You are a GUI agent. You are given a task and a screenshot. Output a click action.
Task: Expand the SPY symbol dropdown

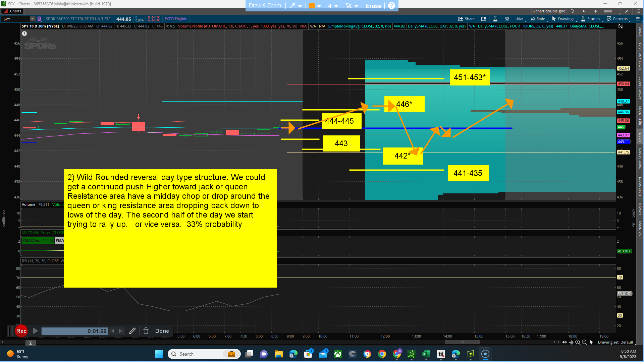(x=32, y=19)
